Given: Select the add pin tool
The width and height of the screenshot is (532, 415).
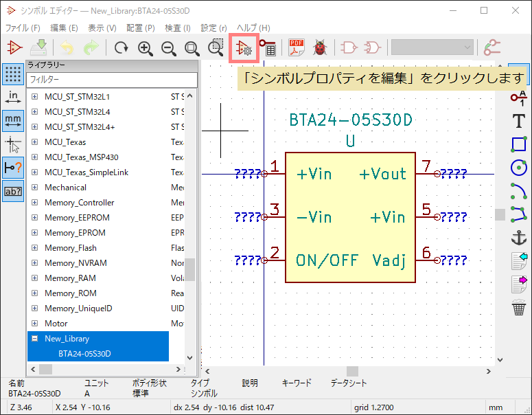Looking at the screenshot, I should tap(519, 98).
